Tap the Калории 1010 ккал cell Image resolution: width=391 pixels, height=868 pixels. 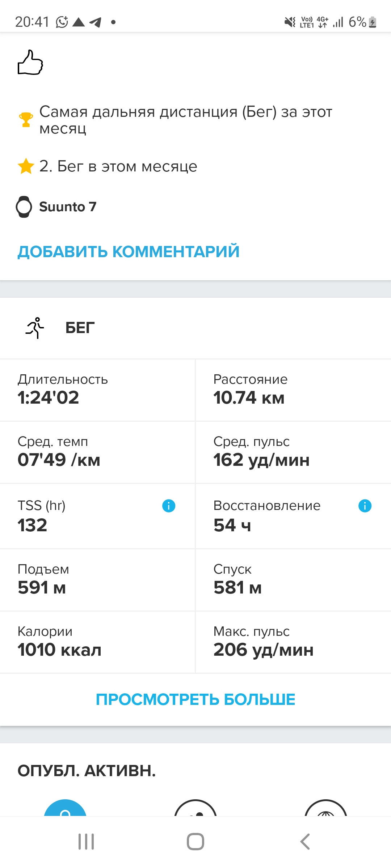tap(97, 642)
